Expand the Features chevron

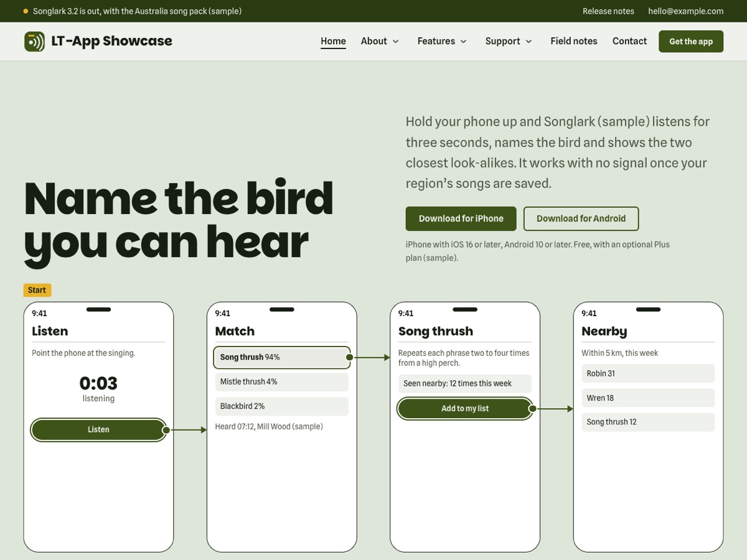coord(463,42)
